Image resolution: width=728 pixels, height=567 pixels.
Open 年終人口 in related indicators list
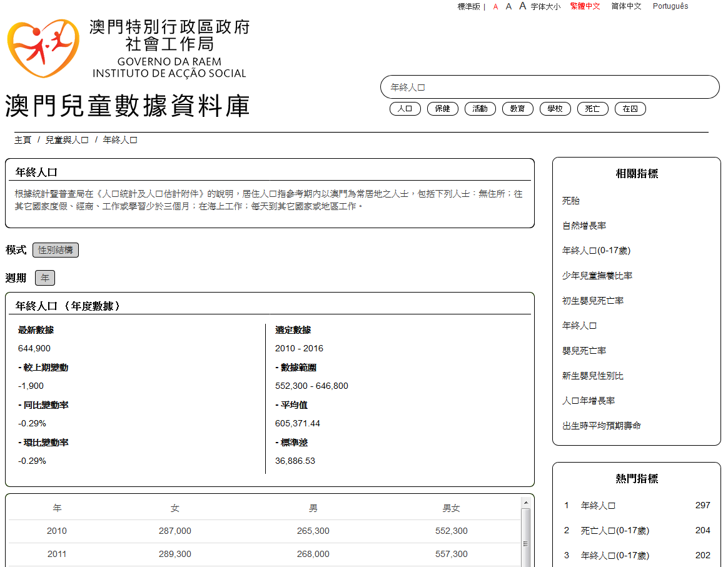579,326
